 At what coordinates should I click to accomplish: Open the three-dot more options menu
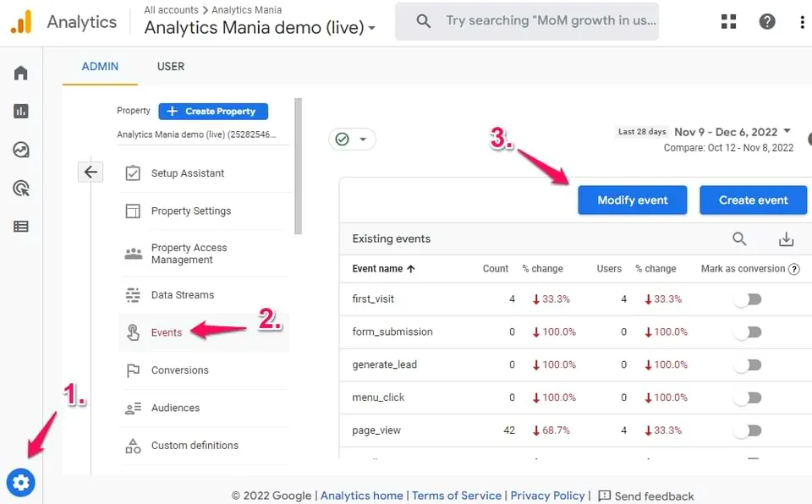[x=802, y=22]
